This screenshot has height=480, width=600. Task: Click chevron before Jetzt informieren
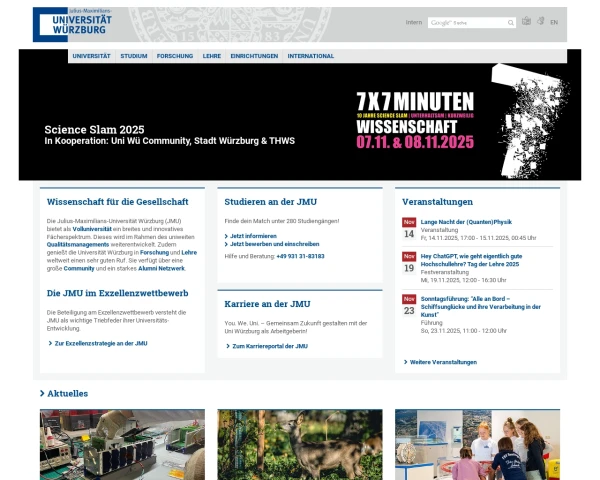click(226, 236)
